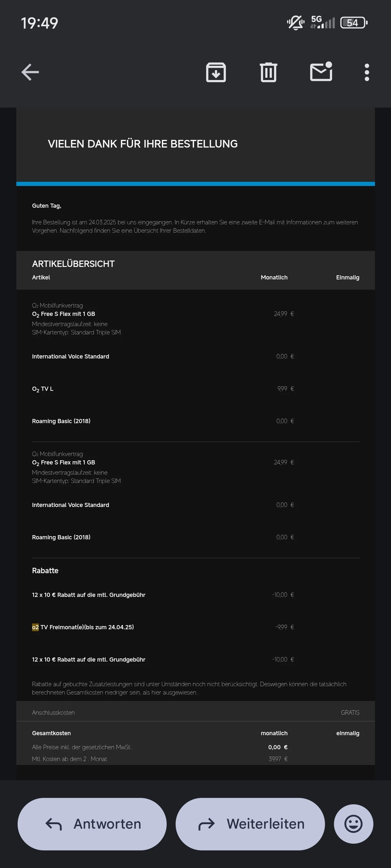Tap the battery level indicator
Image resolution: width=391 pixels, height=868 pixels.
(x=354, y=23)
